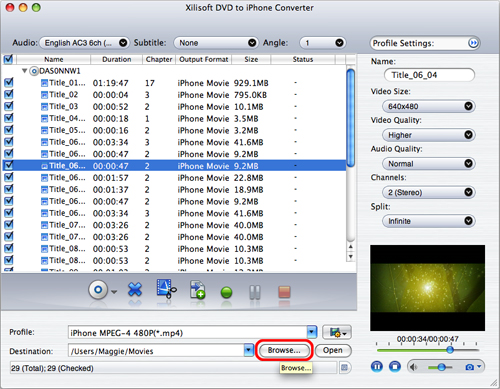Select the 22.8MB title row

(174, 178)
